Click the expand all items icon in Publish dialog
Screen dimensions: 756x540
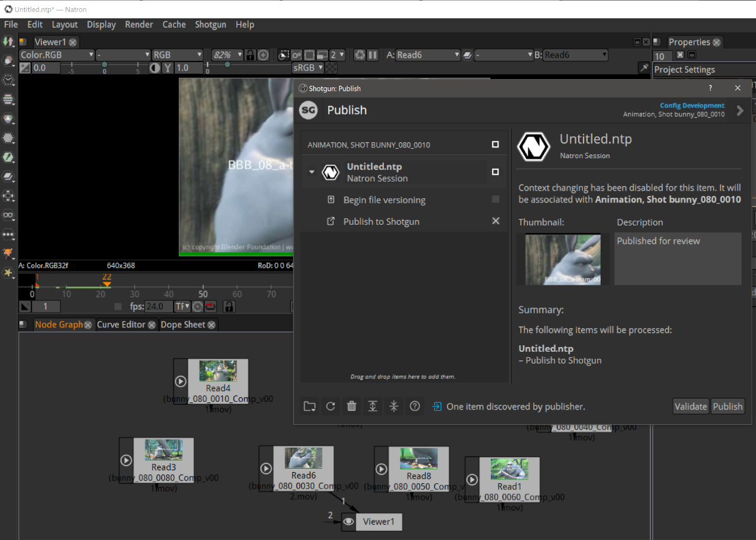coord(373,406)
